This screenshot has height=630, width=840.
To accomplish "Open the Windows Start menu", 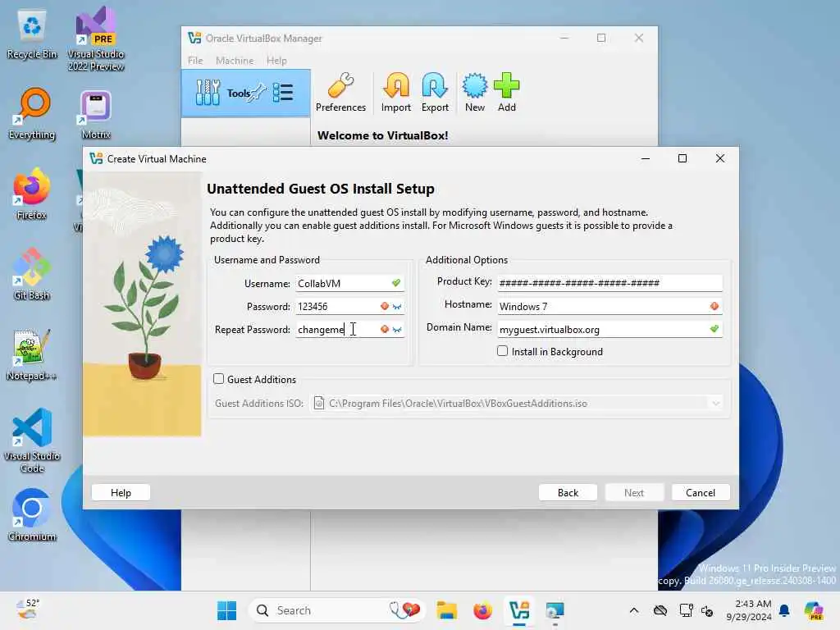I will pos(227,610).
